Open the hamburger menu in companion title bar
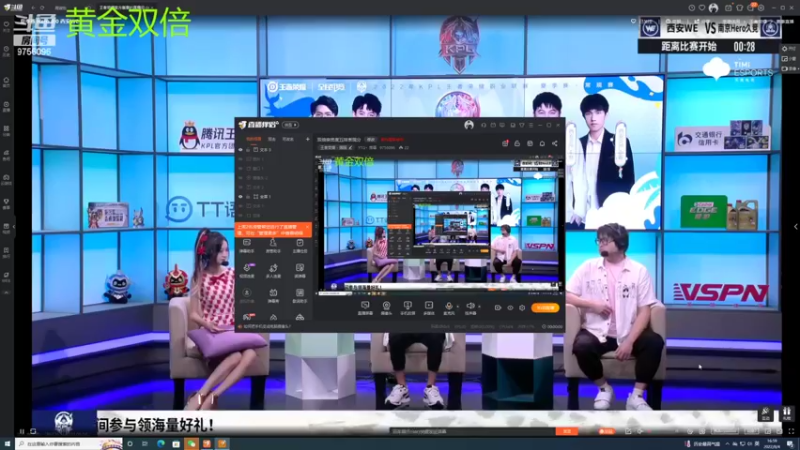800x450 pixels. click(x=531, y=125)
